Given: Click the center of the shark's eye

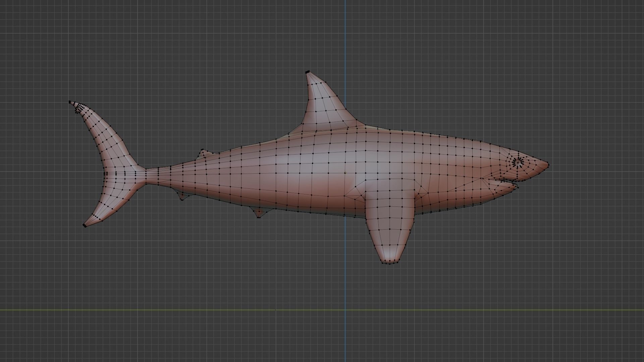Looking at the screenshot, I should pyautogui.click(x=518, y=163).
